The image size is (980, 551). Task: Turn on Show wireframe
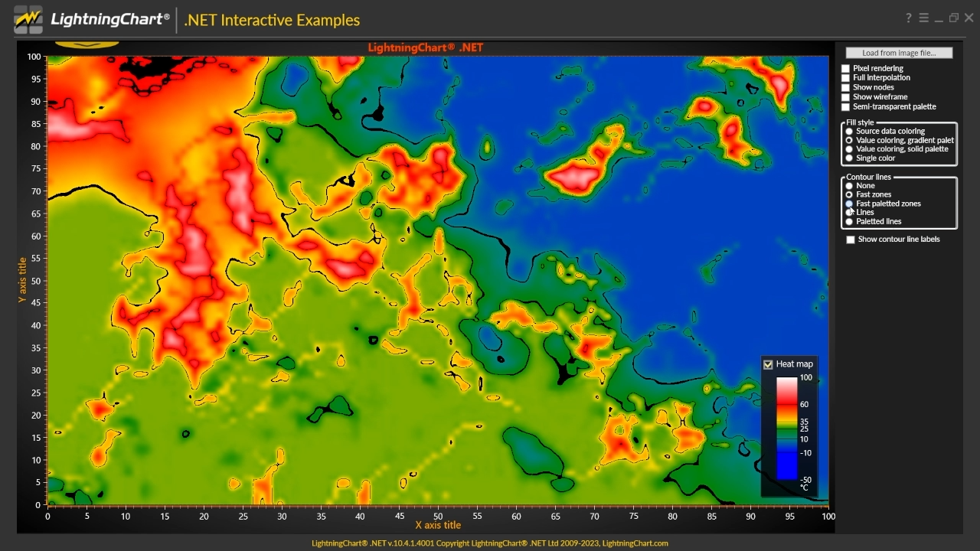coord(846,97)
